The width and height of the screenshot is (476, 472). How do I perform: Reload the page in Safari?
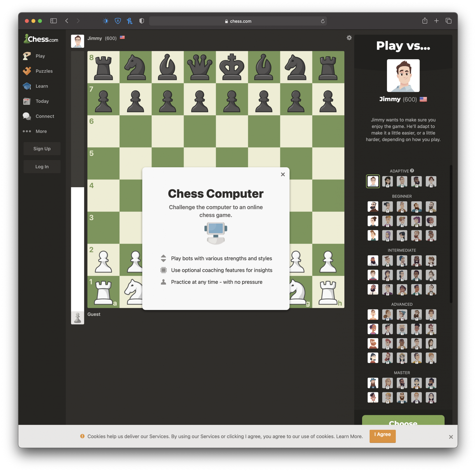[322, 21]
